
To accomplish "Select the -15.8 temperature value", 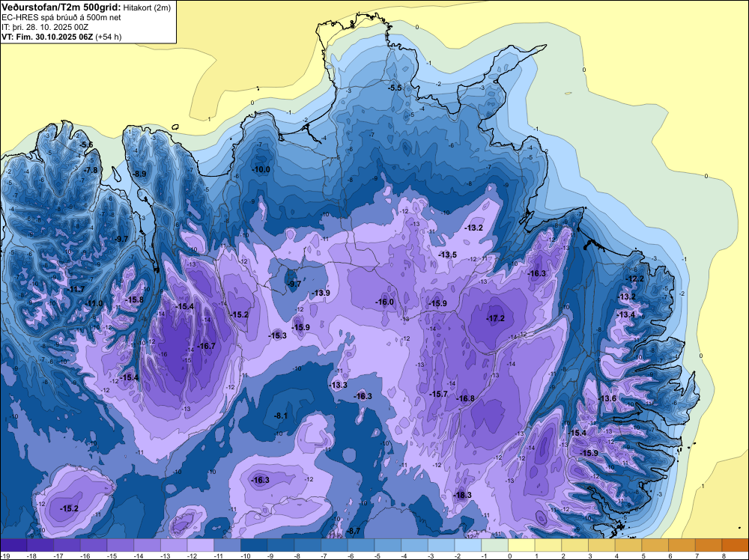I will point(134,299).
